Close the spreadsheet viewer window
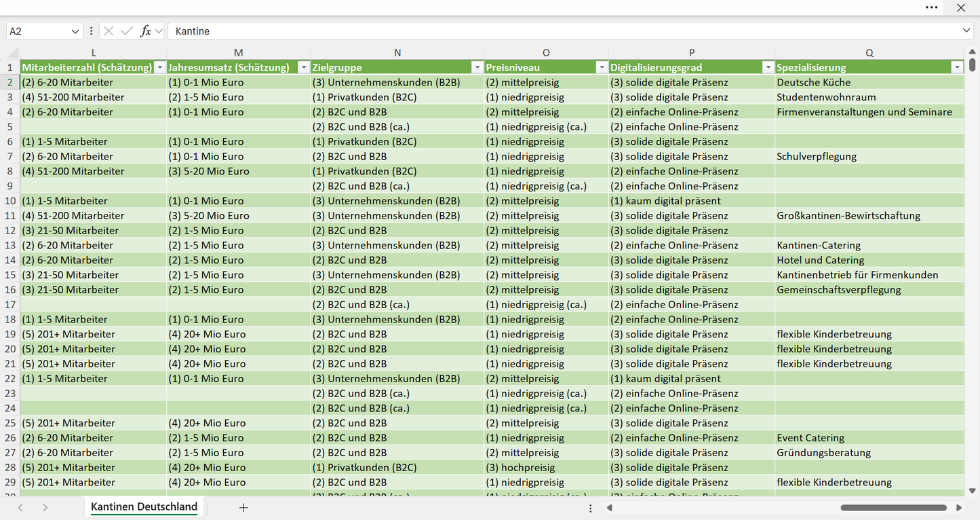980x520 pixels. click(961, 7)
